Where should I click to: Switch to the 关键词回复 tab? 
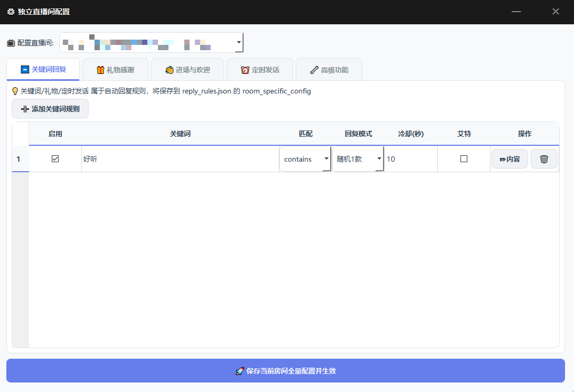(x=43, y=70)
